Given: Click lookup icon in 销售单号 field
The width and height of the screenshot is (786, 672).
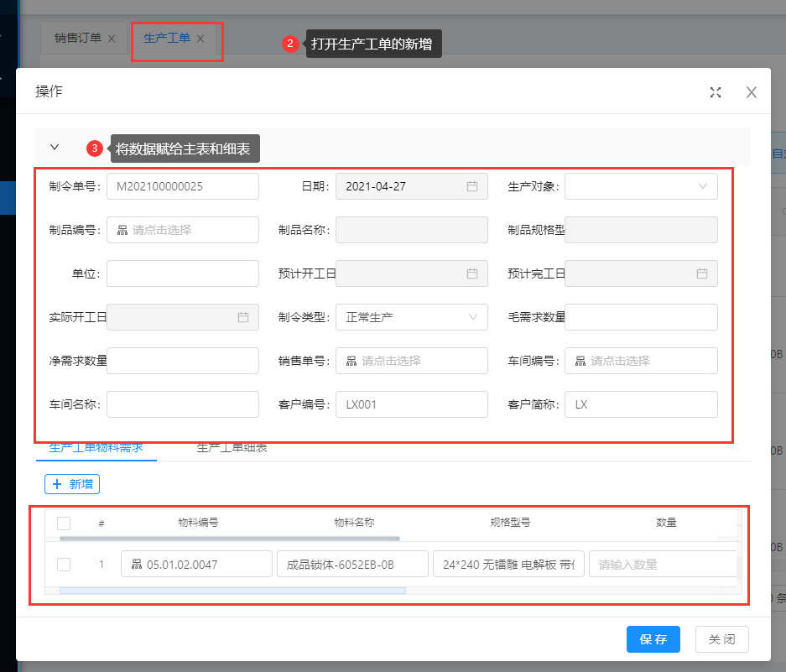Looking at the screenshot, I should pos(351,361).
